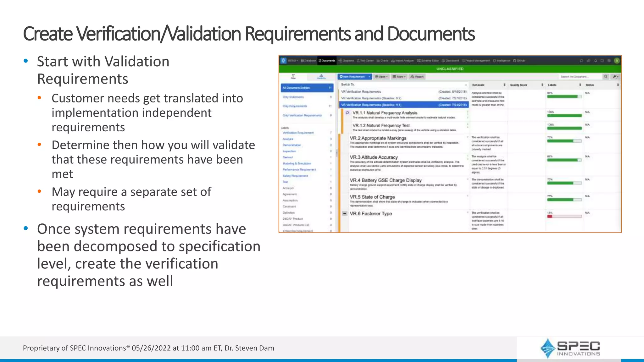Open the Test Center menu item

click(365, 61)
